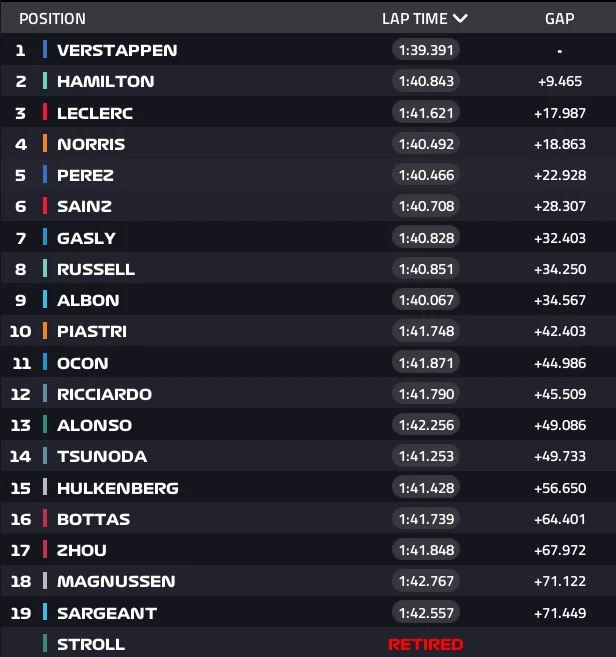This screenshot has height=657, width=616.
Task: Click position number 7 beside Gasly
Action: 20,238
